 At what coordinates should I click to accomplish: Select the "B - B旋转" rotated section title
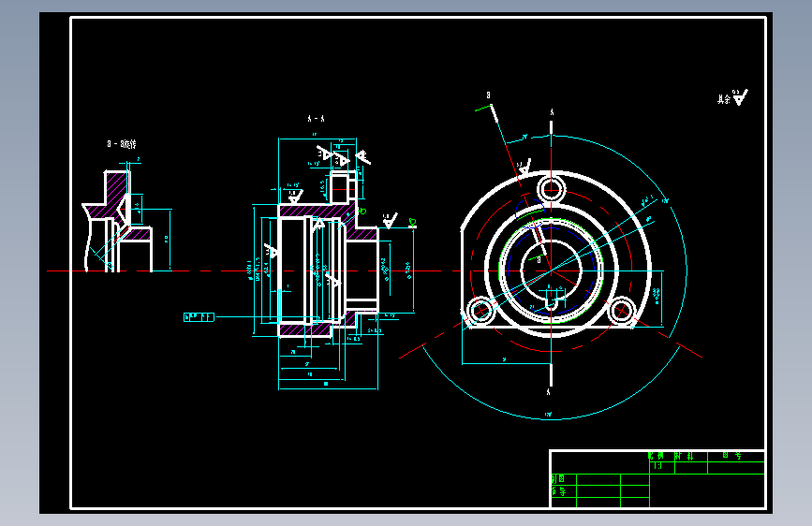coord(122,144)
